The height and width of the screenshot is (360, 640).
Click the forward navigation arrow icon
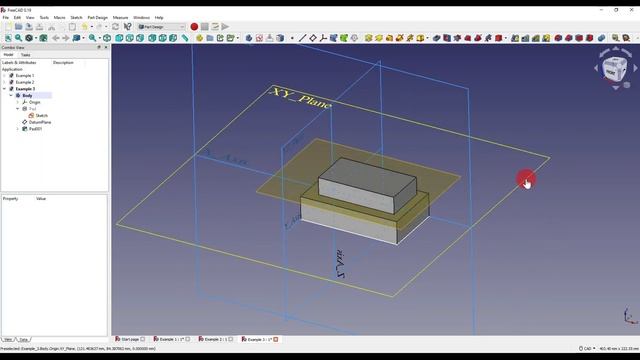(x=66, y=38)
